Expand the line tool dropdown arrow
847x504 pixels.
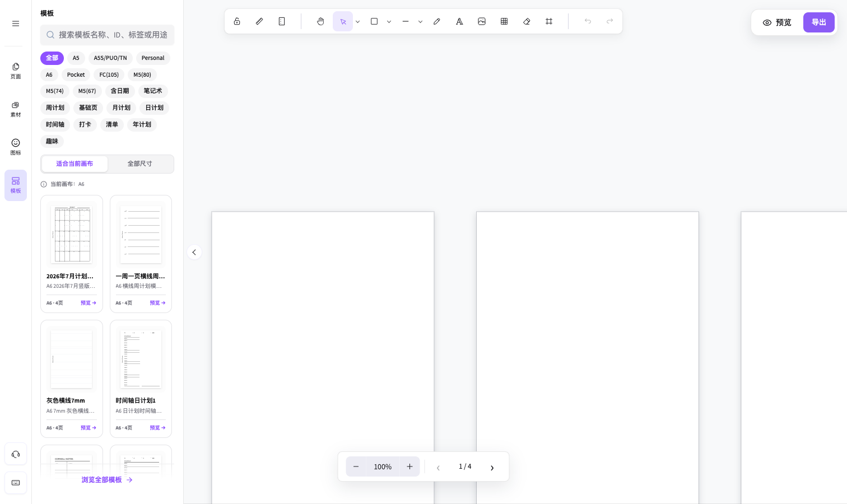click(x=420, y=22)
